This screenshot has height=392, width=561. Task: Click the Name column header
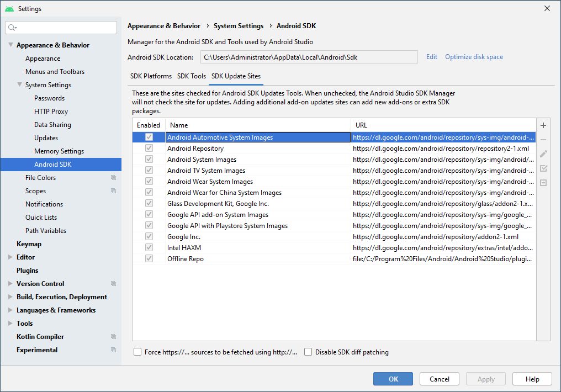coord(258,125)
